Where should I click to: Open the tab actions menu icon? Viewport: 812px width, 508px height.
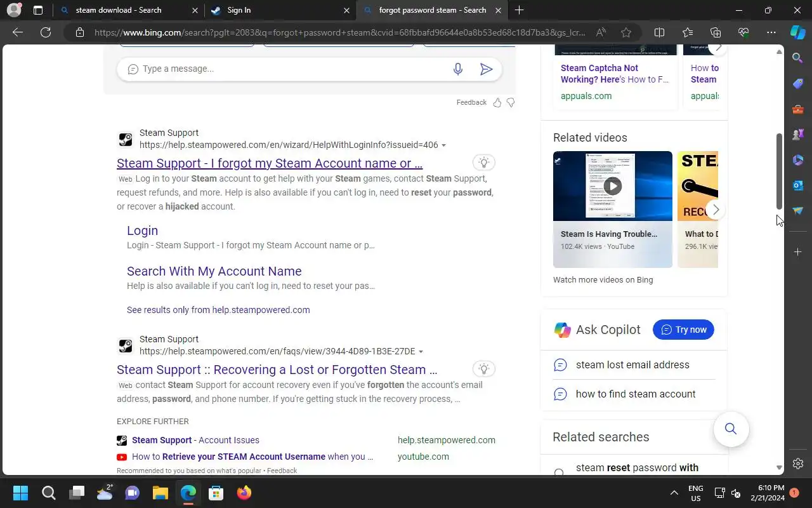click(38, 10)
